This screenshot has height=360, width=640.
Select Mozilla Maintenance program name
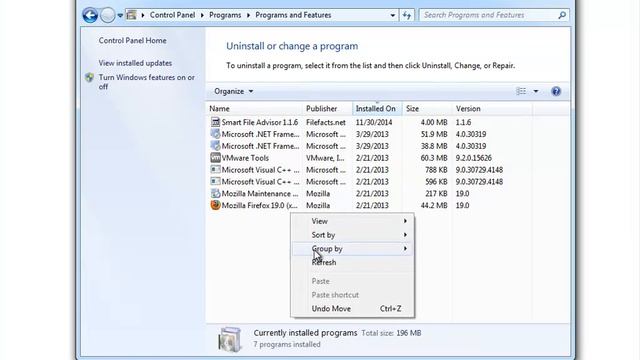tap(260, 193)
